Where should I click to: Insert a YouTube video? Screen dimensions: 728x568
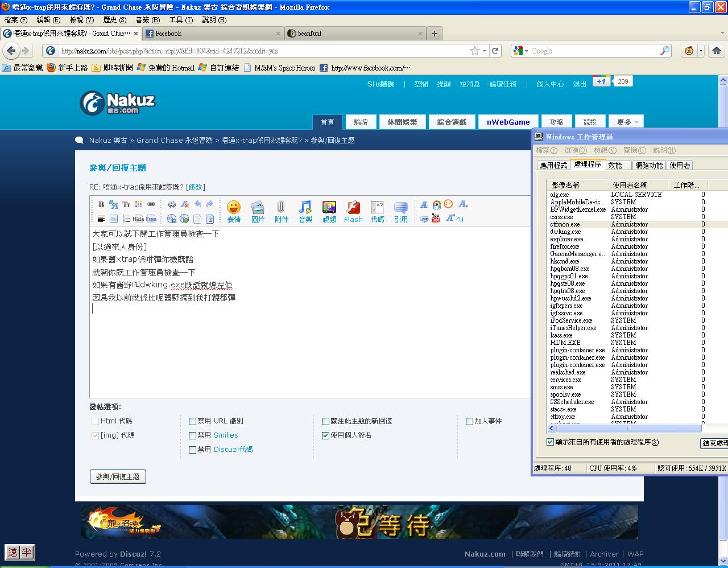click(x=436, y=218)
